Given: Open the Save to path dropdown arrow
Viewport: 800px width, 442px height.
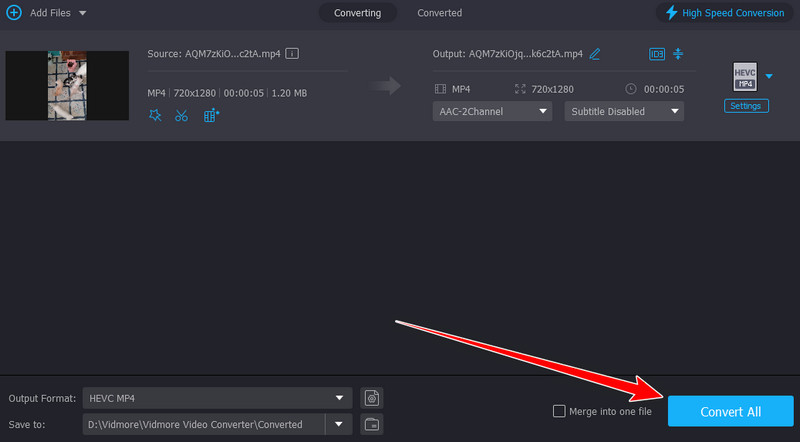Looking at the screenshot, I should click(x=340, y=424).
